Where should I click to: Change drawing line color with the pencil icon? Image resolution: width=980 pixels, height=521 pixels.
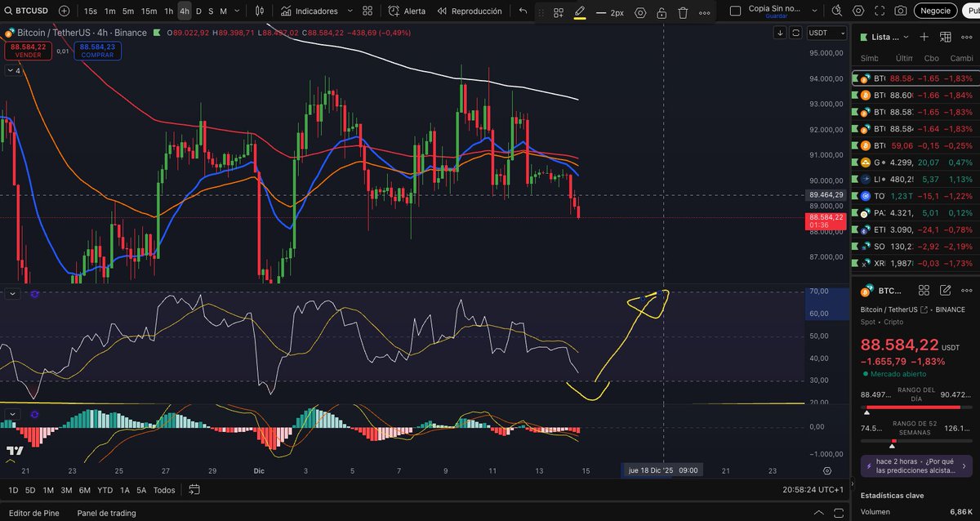580,13
